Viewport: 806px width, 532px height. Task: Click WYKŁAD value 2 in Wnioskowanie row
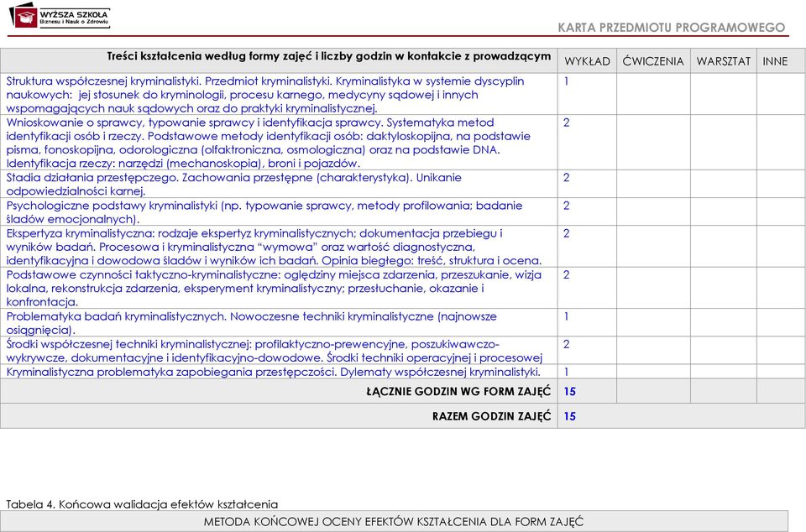tap(567, 123)
